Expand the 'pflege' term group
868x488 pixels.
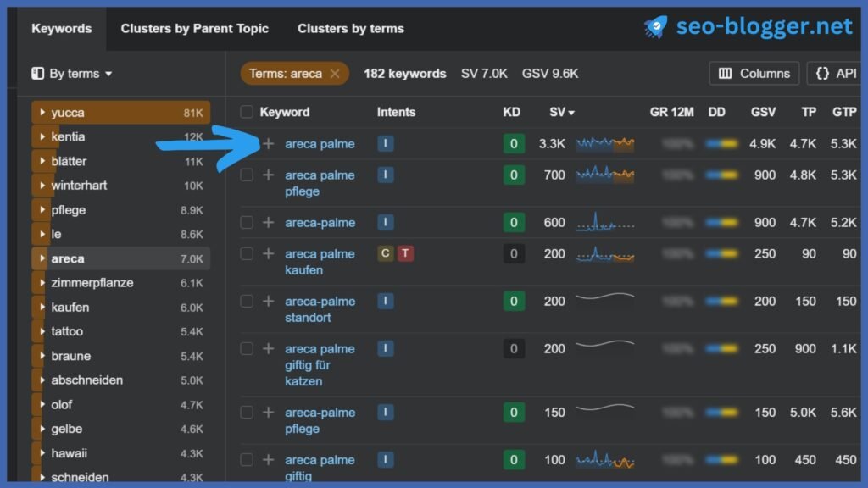coord(42,210)
